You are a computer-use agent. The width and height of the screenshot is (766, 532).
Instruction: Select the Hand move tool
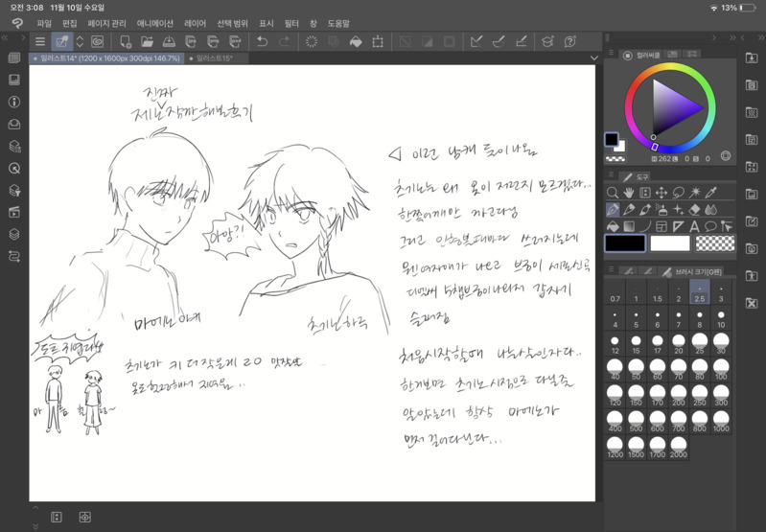coord(629,193)
